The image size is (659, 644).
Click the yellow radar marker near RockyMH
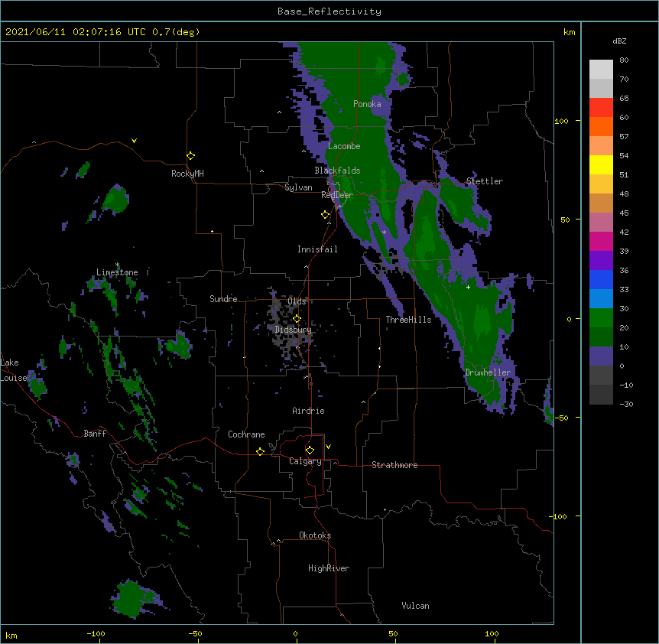pyautogui.click(x=191, y=156)
